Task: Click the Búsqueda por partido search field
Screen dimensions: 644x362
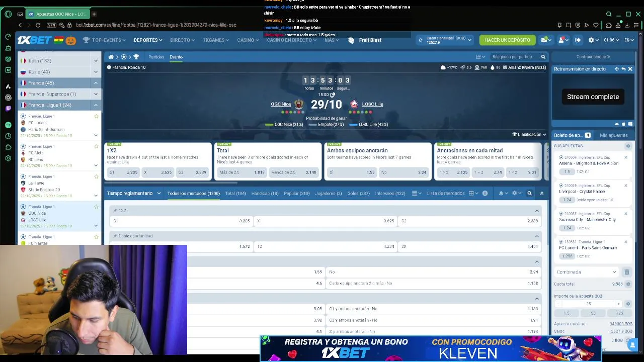Action: [x=515, y=57]
